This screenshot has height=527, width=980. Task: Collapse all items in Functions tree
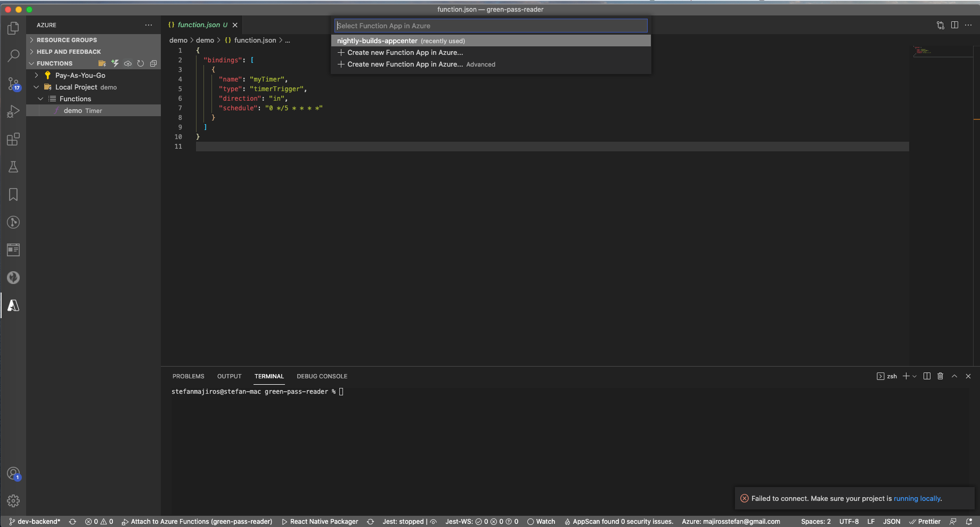[153, 63]
